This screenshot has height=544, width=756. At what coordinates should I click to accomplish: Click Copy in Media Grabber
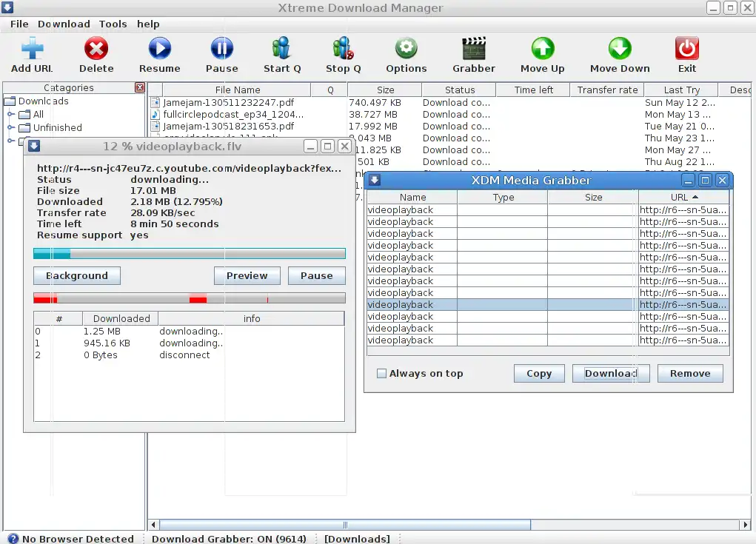539,374
